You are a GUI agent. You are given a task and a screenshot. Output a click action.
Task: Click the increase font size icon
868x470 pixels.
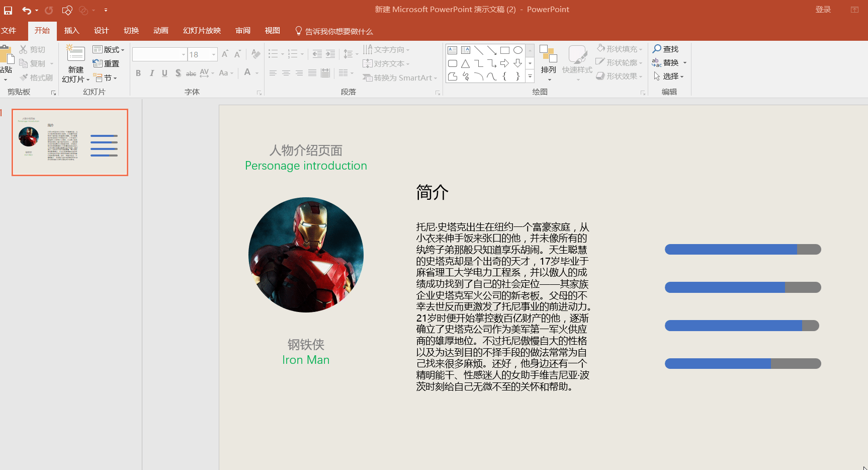coord(225,54)
